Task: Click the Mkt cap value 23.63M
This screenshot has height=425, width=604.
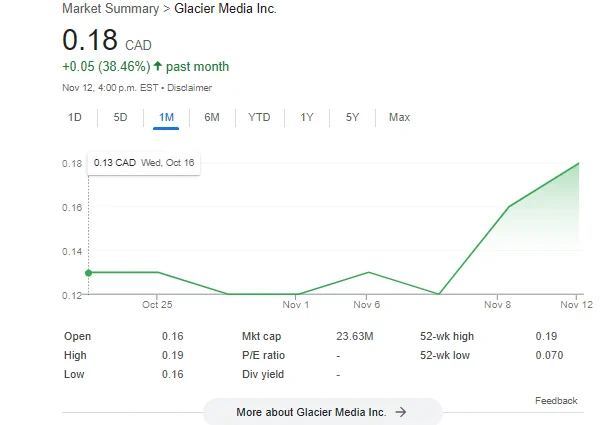Action: (355, 336)
